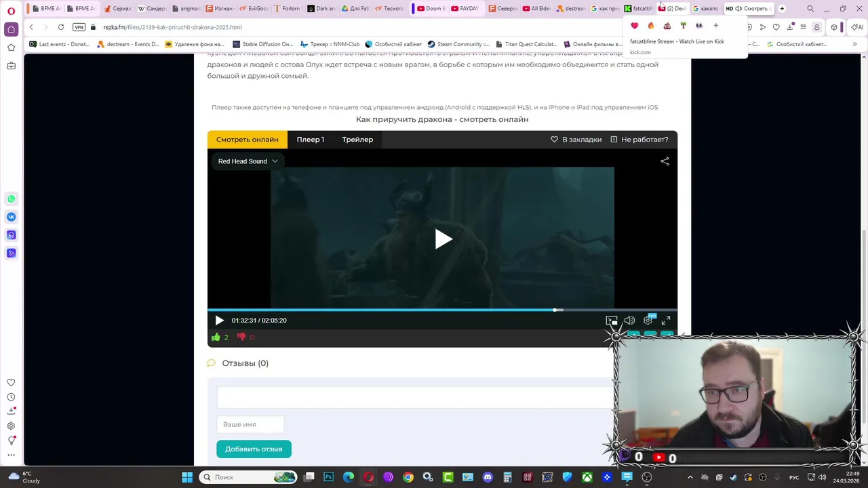Screen dimensions: 868x488
Task: Open the Titan Quest Calculat... bookmark
Action: 526,44
